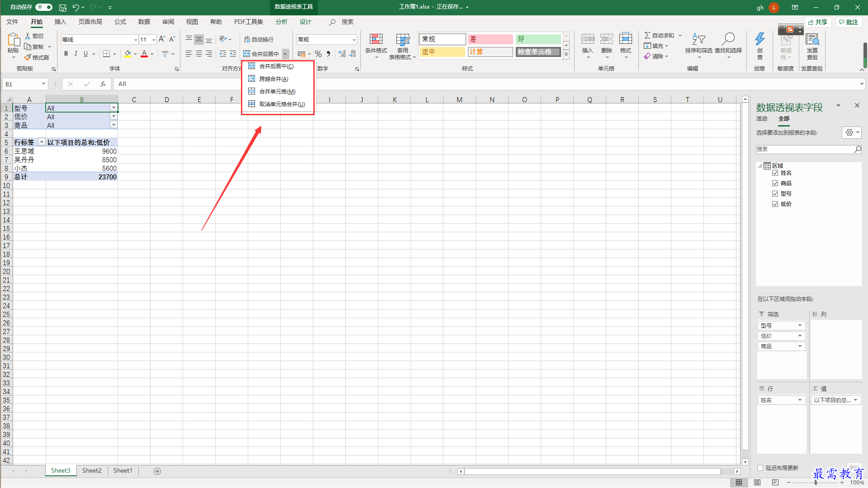Click the Borders icon

coord(107,54)
